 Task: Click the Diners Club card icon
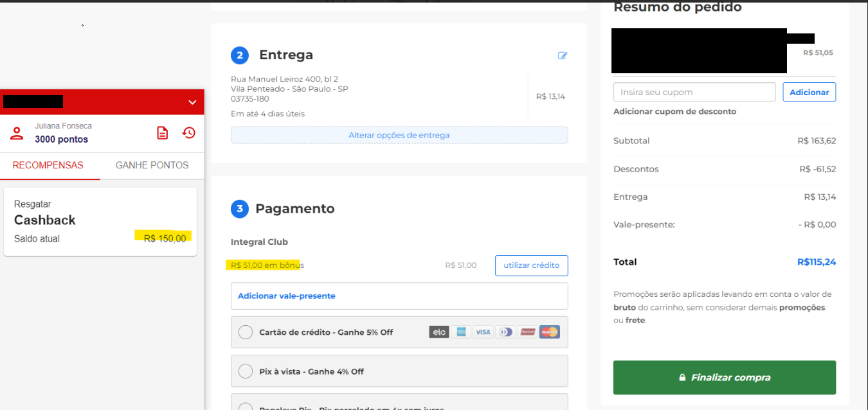[x=505, y=332]
